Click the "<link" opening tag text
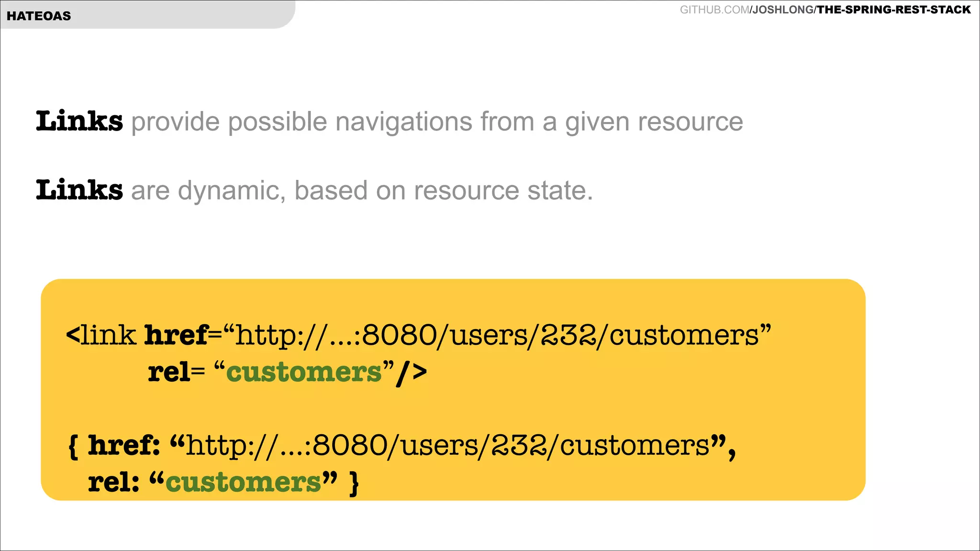The image size is (980, 551). [101, 335]
